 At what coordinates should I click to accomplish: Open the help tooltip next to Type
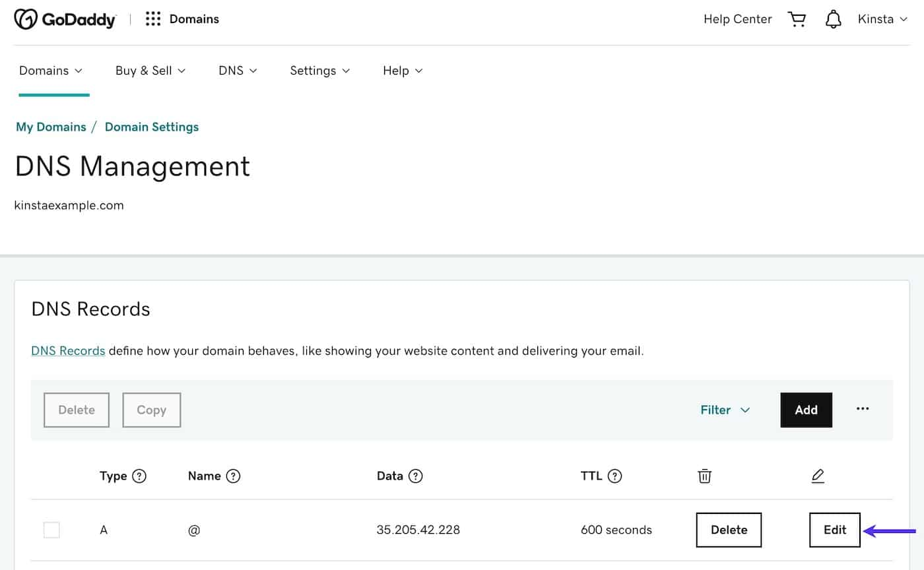(139, 476)
